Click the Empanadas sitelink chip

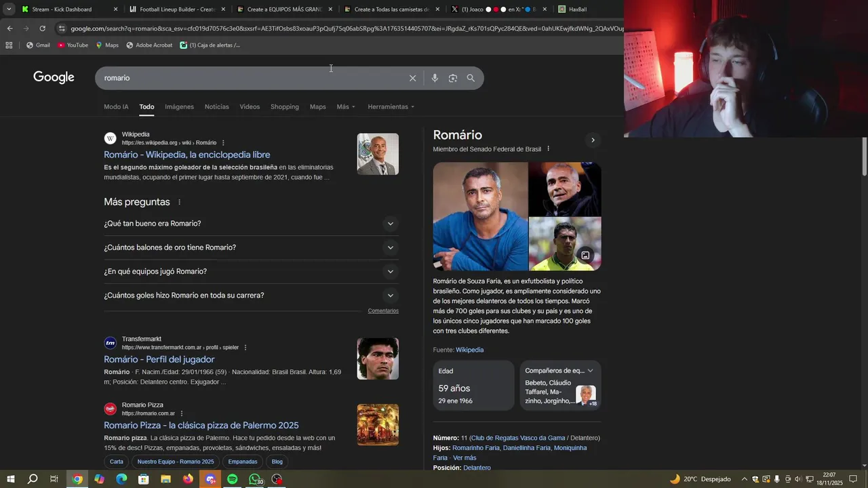(243, 462)
